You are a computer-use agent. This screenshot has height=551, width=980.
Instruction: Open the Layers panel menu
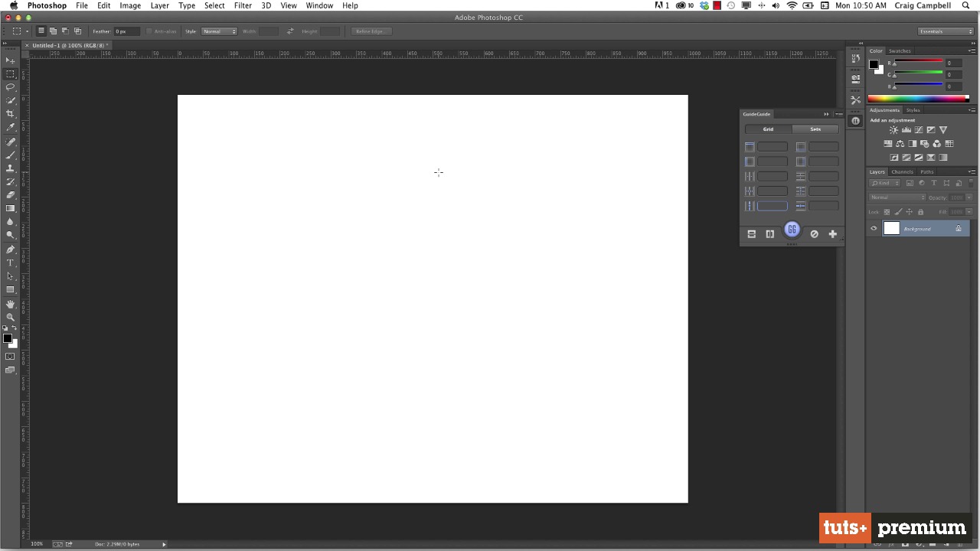972,171
